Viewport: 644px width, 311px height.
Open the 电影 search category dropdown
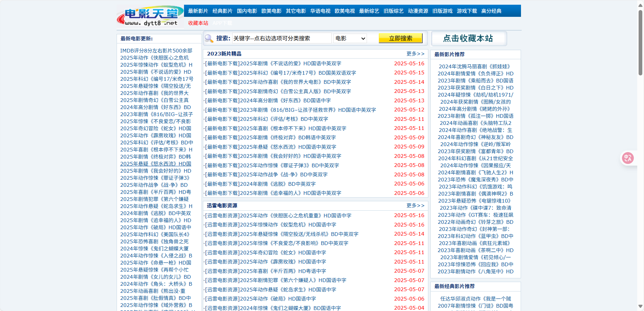[350, 38]
